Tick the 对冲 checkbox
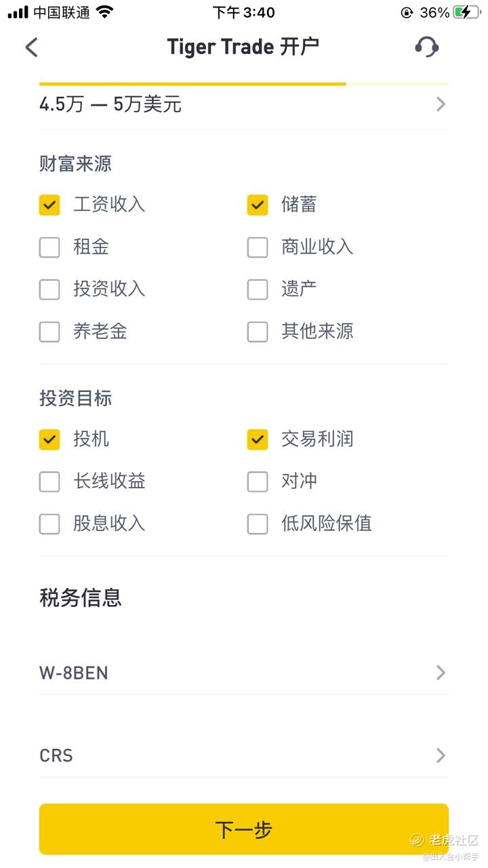488x868 pixels. tap(258, 482)
